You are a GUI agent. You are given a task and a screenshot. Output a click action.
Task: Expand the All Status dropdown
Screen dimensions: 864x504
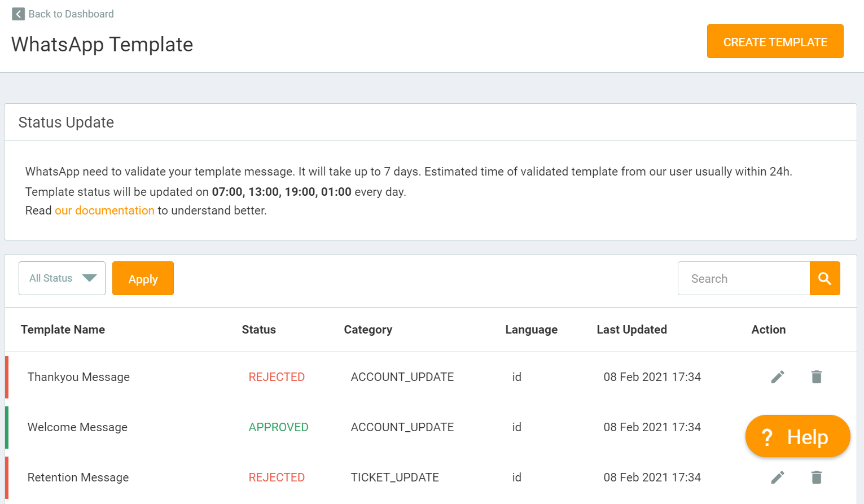62,278
